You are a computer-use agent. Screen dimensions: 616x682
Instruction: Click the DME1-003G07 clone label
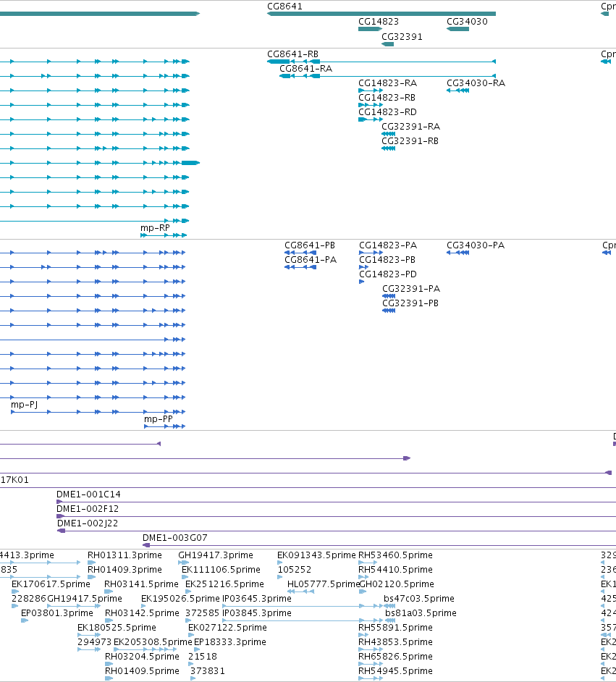point(175,538)
